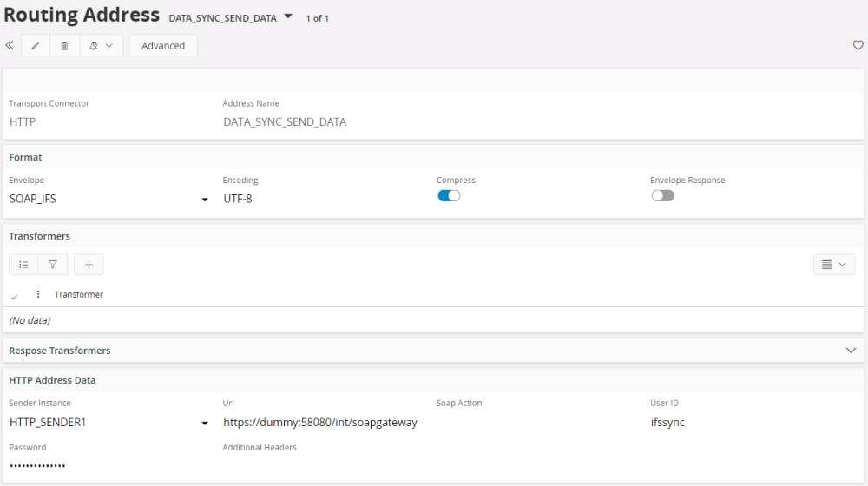
Task: Open the Transformers filter funnel icon
Action: 52,265
